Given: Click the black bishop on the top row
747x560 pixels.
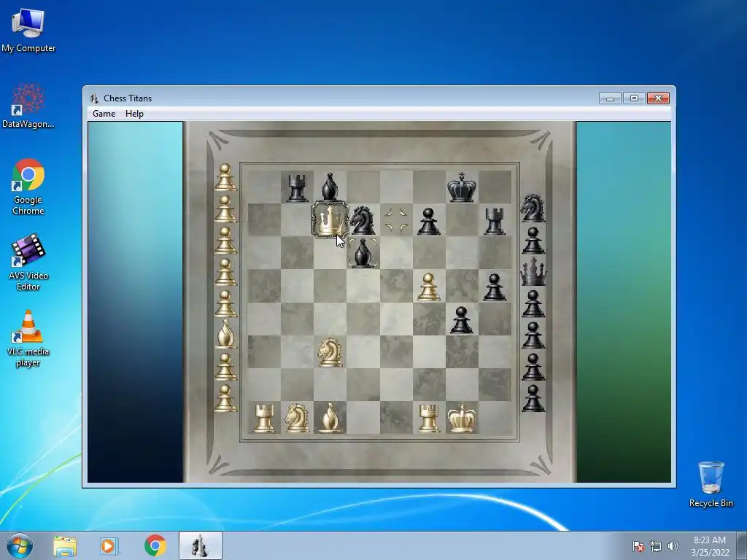Looking at the screenshot, I should tap(330, 187).
